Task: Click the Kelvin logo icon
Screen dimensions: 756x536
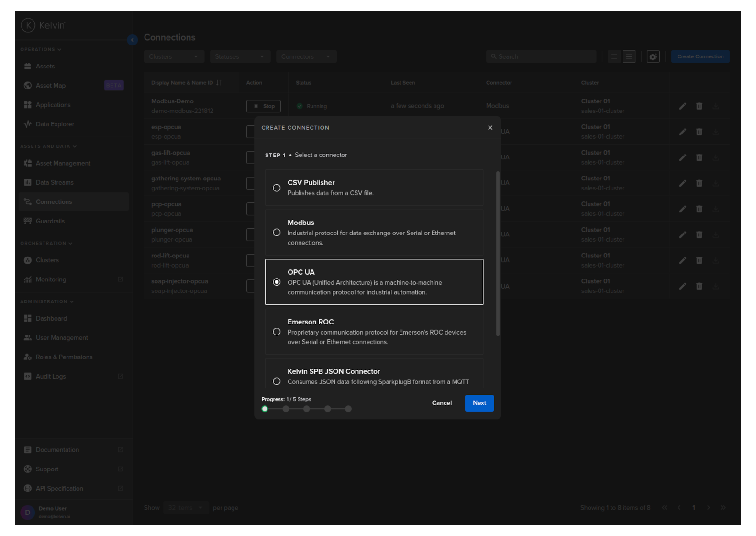Action: click(x=28, y=25)
